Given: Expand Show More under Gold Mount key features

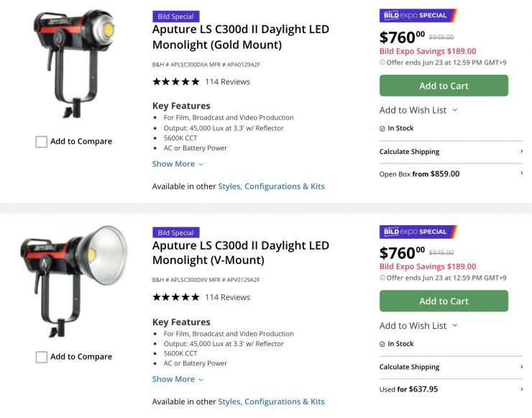Looking at the screenshot, I should click(177, 164).
